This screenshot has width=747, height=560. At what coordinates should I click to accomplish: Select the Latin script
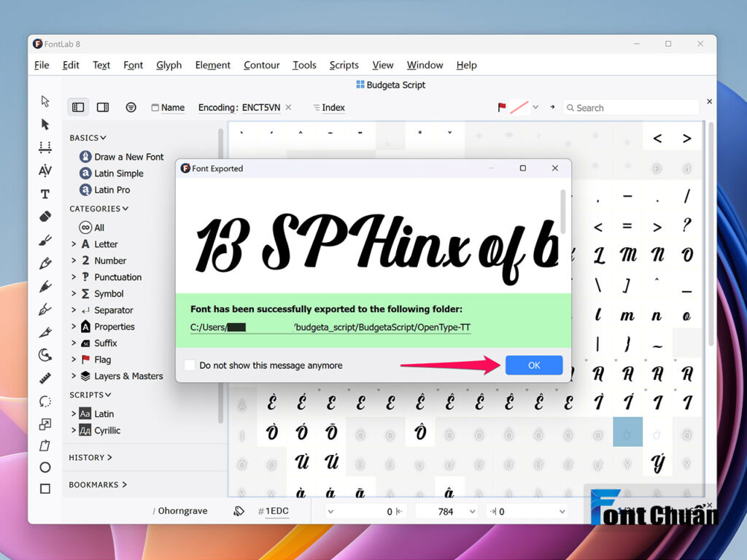click(96, 414)
